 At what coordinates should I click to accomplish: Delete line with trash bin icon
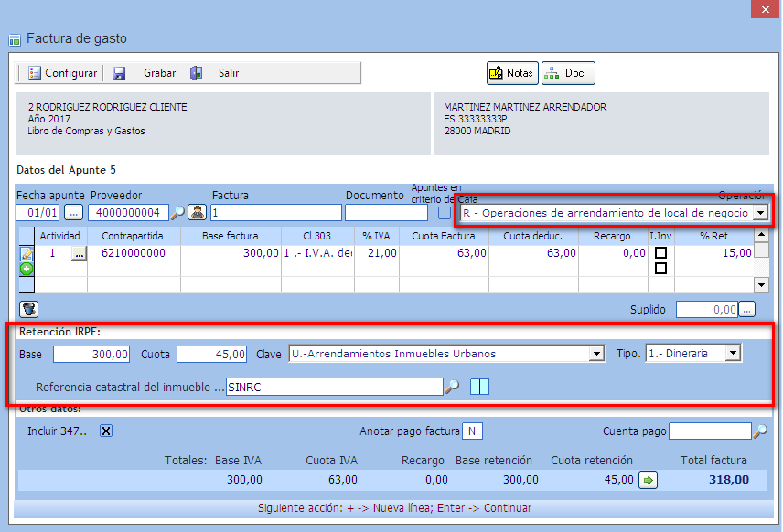(x=29, y=309)
